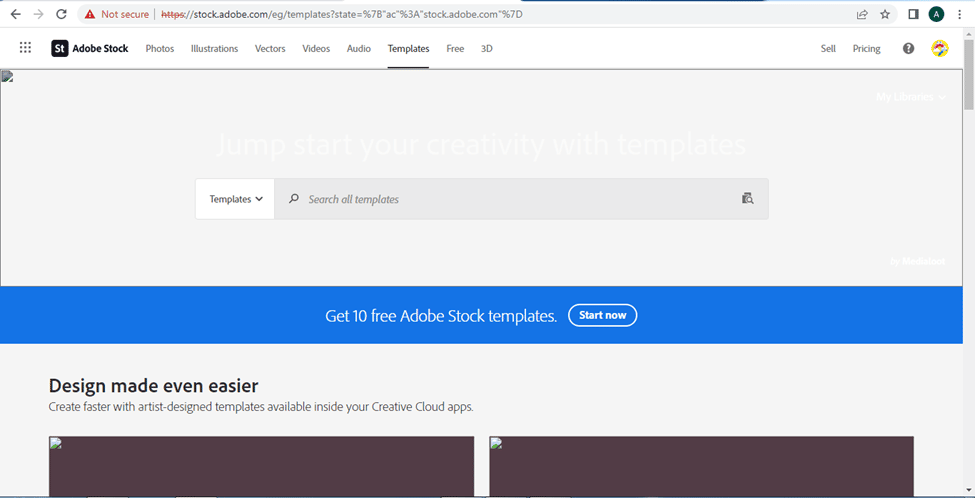Viewport: 975px width, 498px height.
Task: Click the by Medialoot credit link
Action: click(918, 262)
